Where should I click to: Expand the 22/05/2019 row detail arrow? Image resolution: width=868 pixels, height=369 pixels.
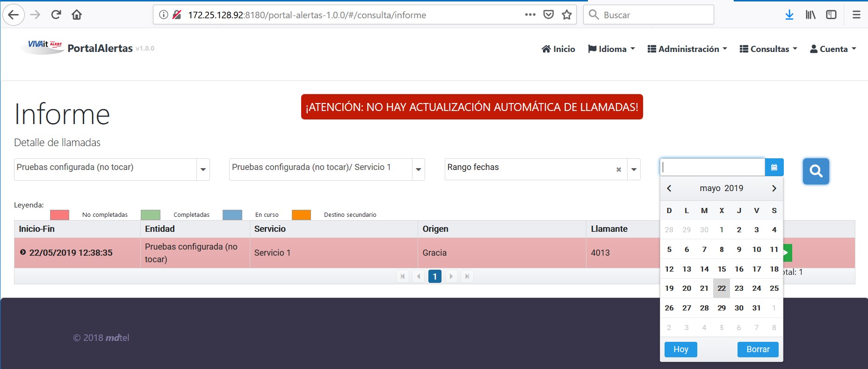[23, 252]
